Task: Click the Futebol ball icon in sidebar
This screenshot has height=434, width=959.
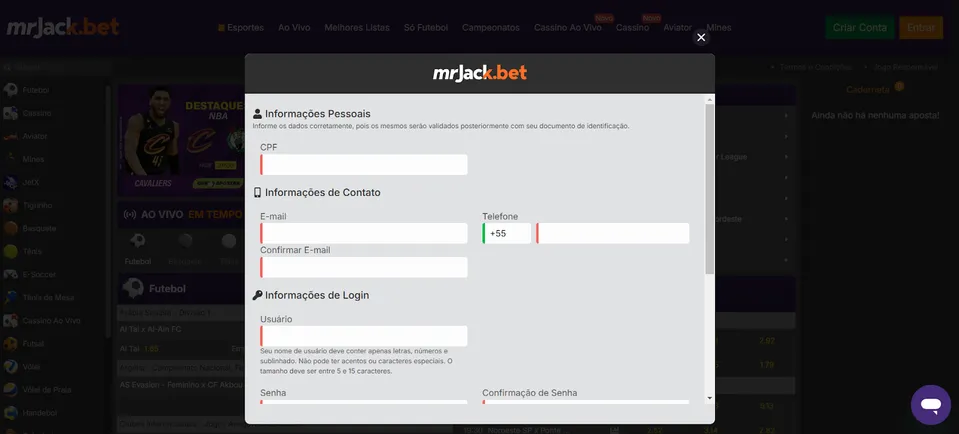Action: tap(10, 90)
